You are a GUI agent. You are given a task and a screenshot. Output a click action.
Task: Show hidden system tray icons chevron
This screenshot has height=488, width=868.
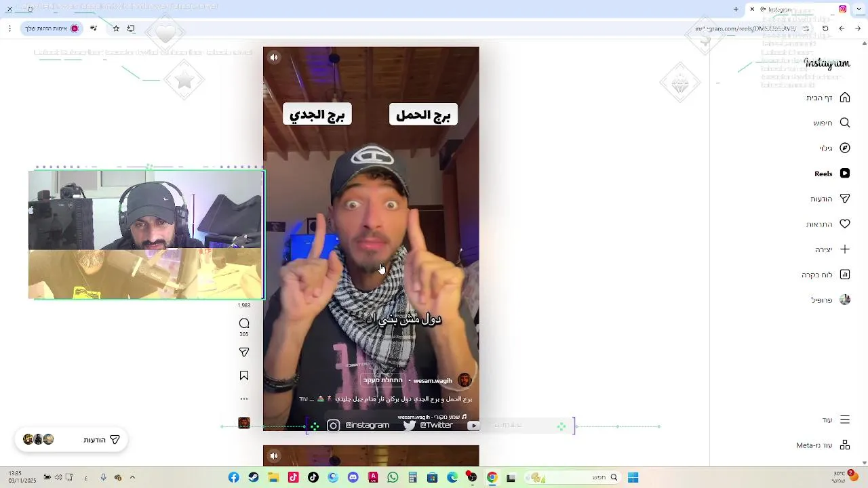pos(132,478)
